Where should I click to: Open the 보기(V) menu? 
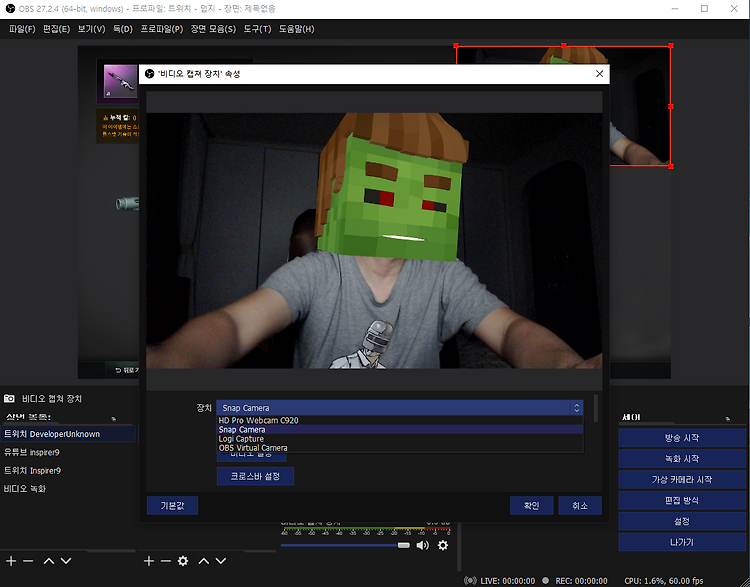click(91, 29)
